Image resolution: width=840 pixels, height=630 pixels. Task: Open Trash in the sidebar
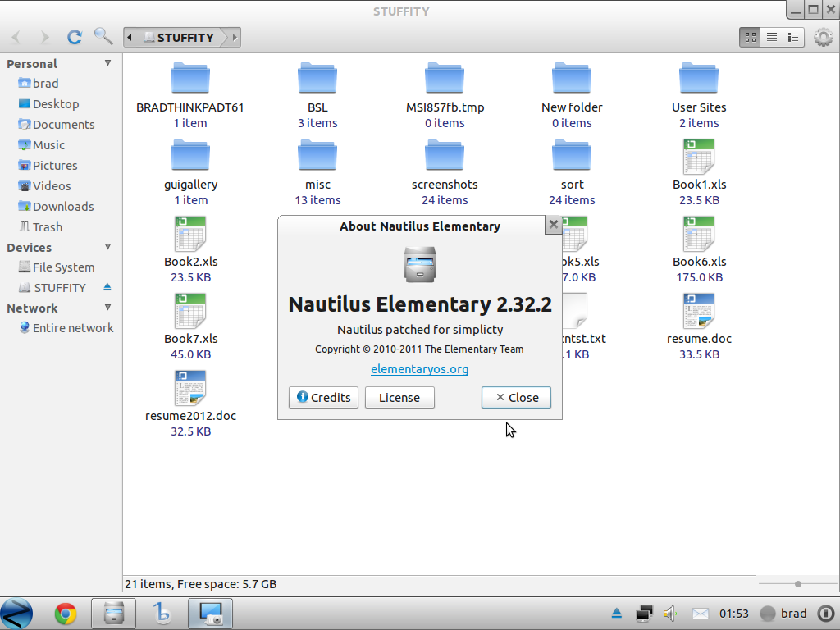pos(41,227)
